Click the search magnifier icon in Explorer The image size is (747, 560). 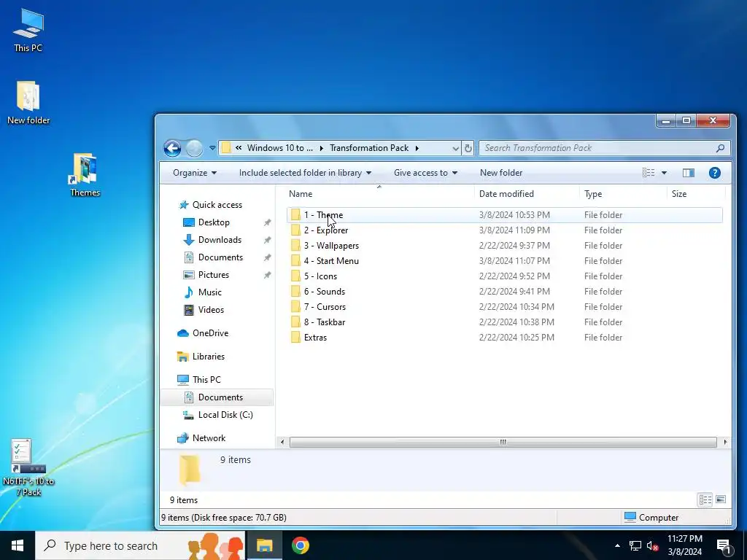(720, 148)
